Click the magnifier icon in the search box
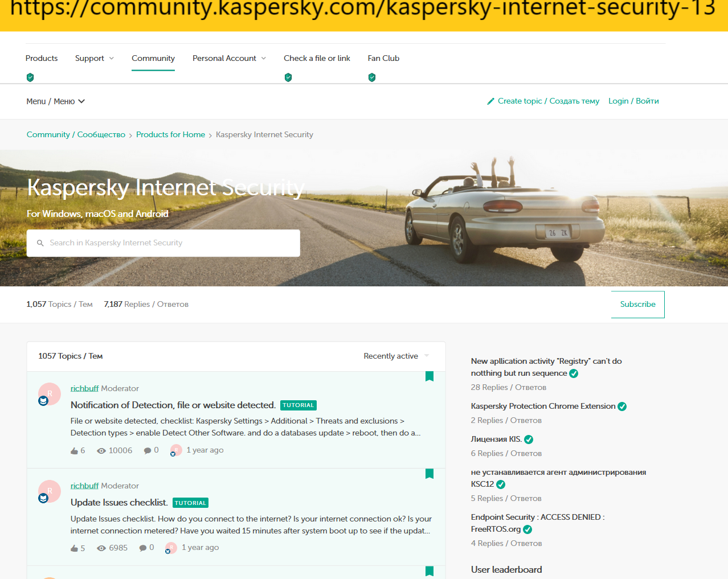 click(x=40, y=243)
